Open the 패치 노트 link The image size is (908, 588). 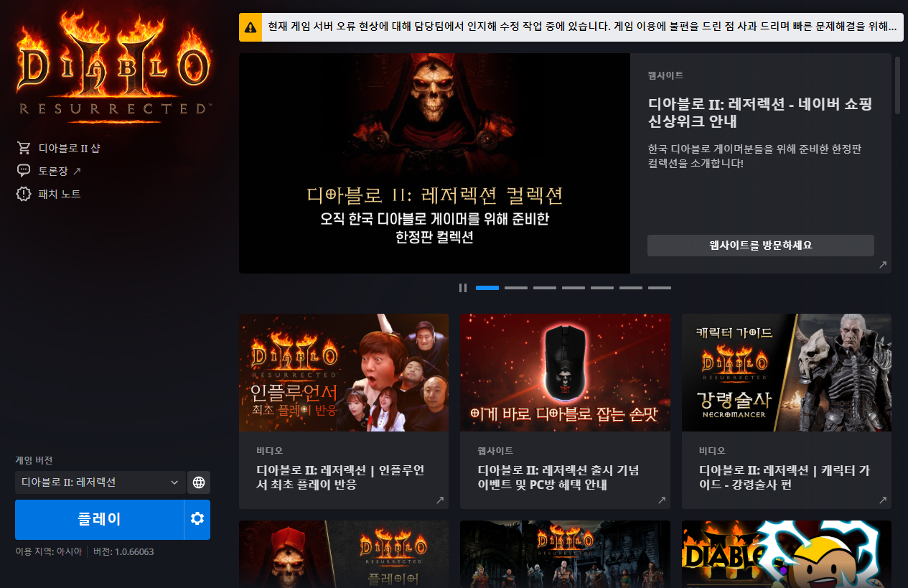click(60, 194)
